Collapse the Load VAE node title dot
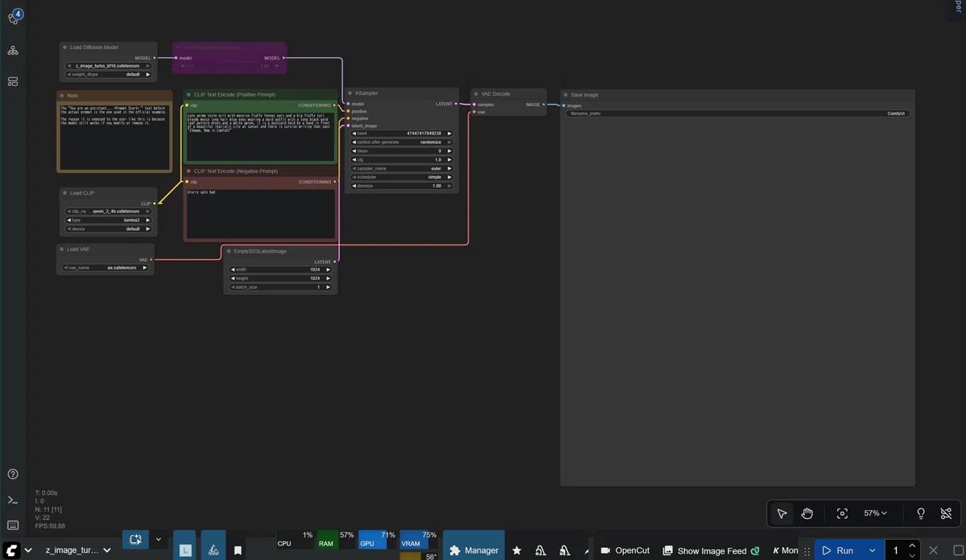This screenshot has width=966, height=560. point(63,249)
